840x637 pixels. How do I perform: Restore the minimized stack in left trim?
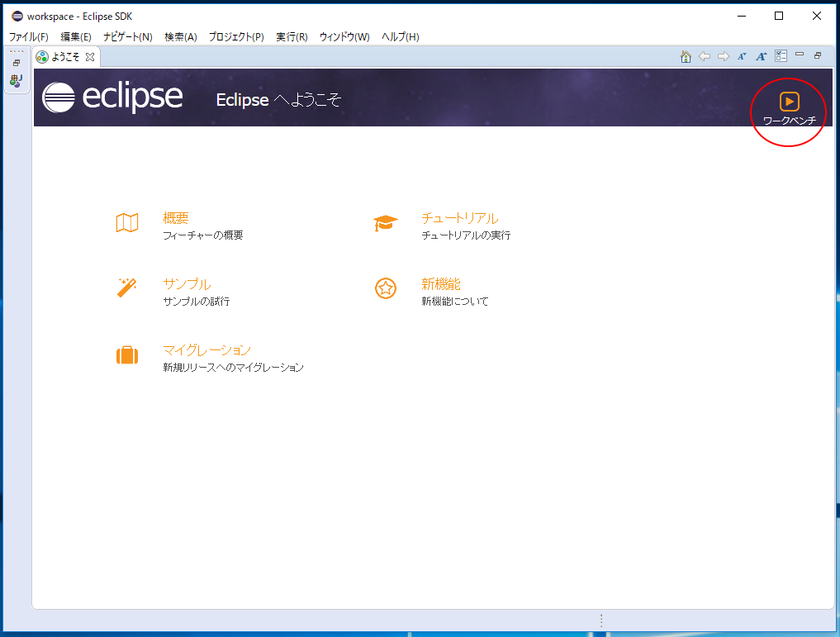[17, 64]
